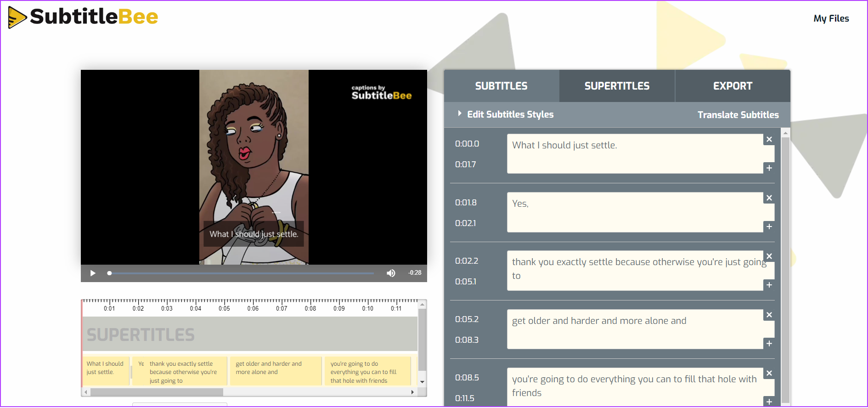
Task: Edit 'thank you exactly settle' text box
Action: click(x=635, y=271)
